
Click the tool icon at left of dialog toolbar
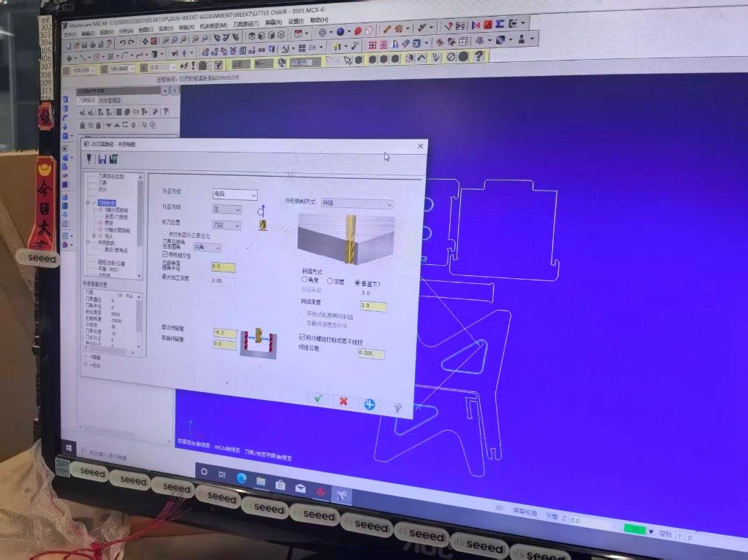(x=88, y=158)
